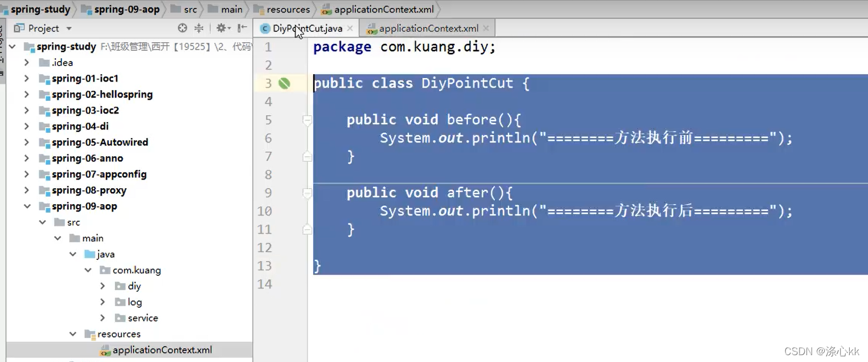Viewport: 868px width, 362px height.
Task: Select .idea folder in tree
Action: (x=62, y=63)
